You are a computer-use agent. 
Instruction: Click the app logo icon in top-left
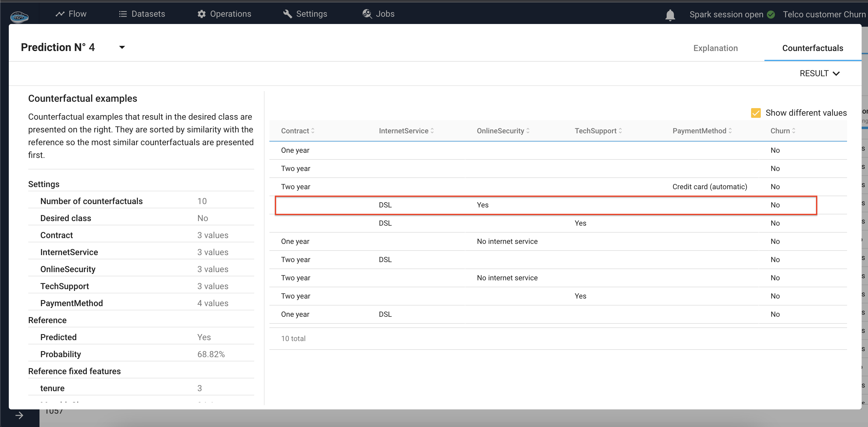[x=19, y=16]
